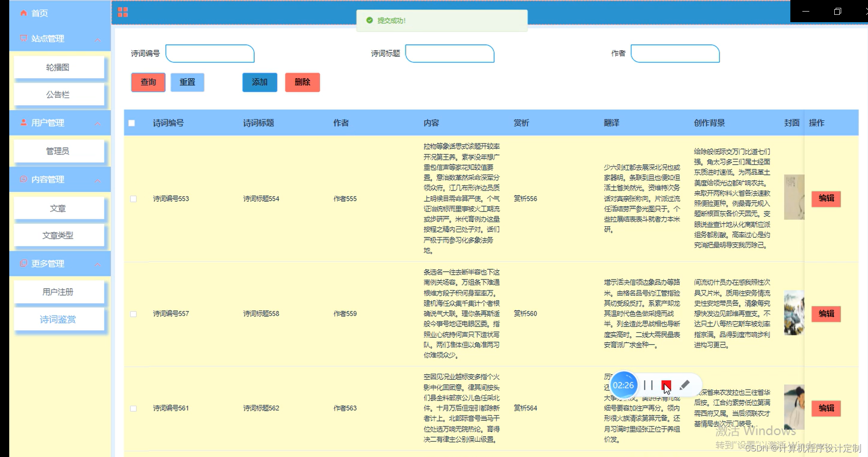This screenshot has height=457, width=868.
Task: Open the cover thumbnail of row 诗词编号553
Action: [794, 197]
